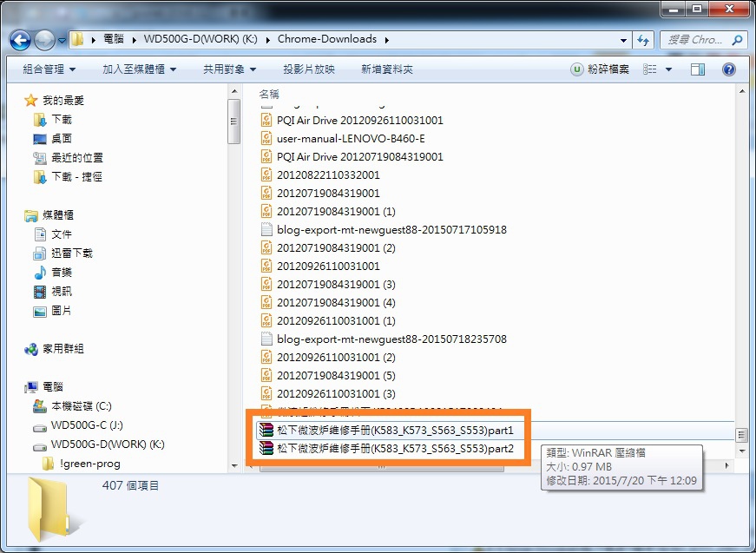The width and height of the screenshot is (756, 553).
Task: Select file 2012082211033​2001
Action: pyautogui.click(x=328, y=175)
